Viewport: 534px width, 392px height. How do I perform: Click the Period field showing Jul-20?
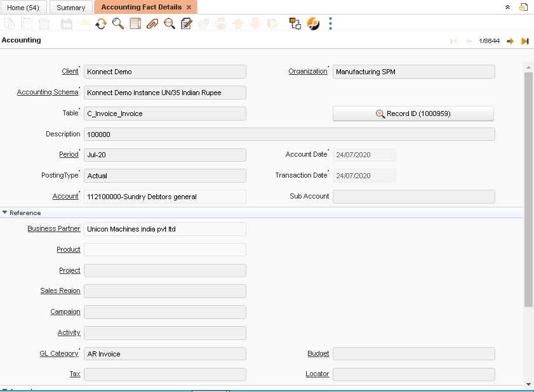165,155
